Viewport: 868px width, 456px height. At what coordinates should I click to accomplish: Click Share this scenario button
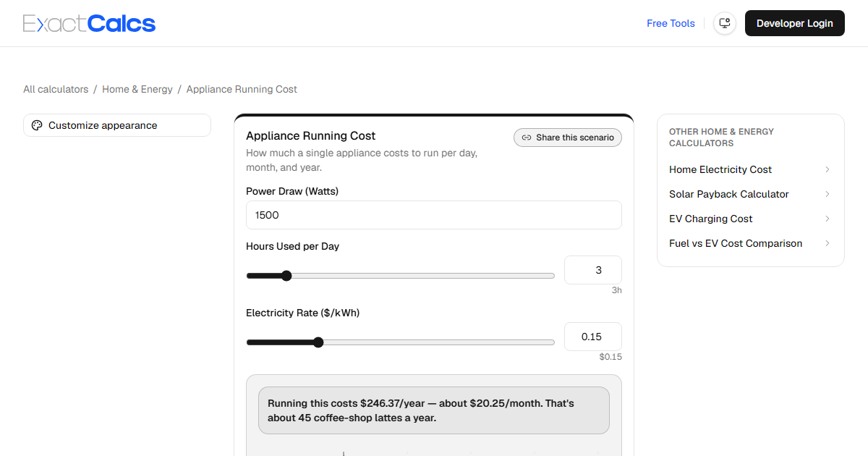tap(568, 138)
